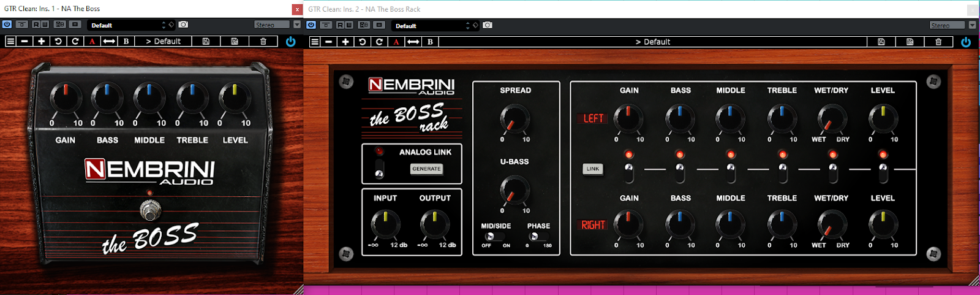Click the Output knob in The Boss Rack
Image resolution: width=980 pixels, height=295 pixels.
pos(434,224)
